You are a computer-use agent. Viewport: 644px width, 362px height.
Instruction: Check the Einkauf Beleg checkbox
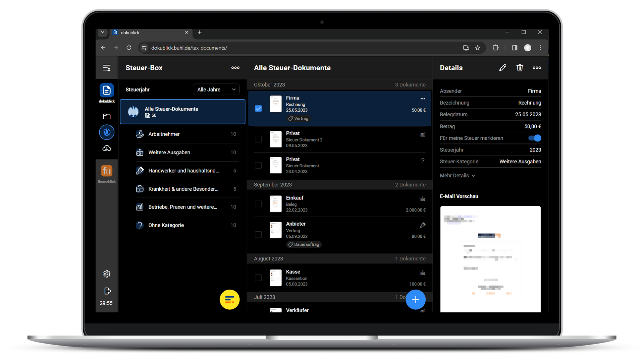(x=258, y=204)
